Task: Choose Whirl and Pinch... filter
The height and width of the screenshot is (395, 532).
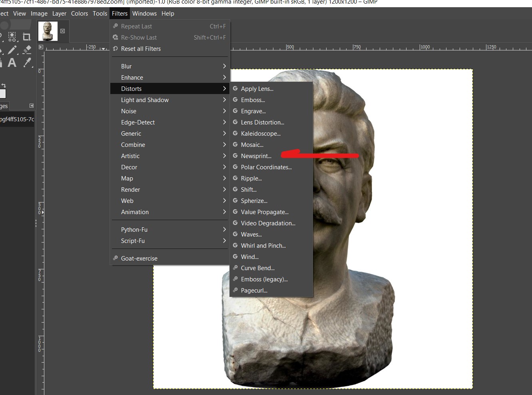Action: pos(263,246)
